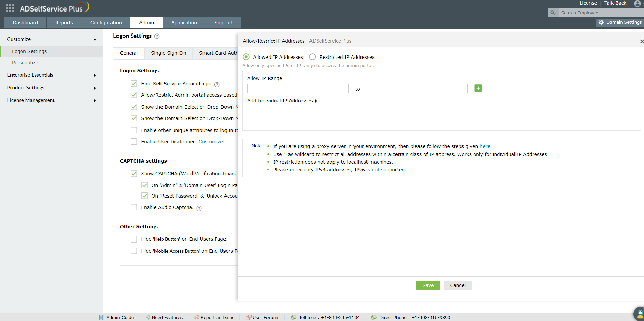This screenshot has width=644, height=321.
Task: Click help icon next to Hide Self Service Admin Login
Action: pos(217,84)
